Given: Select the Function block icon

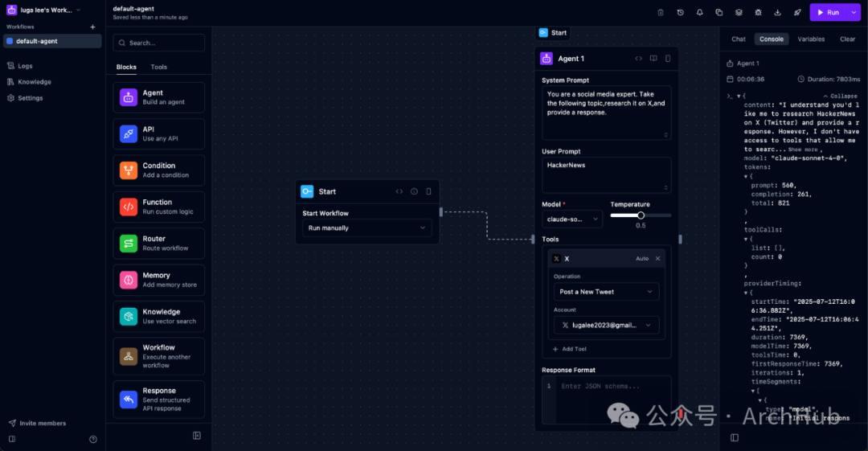Looking at the screenshot, I should pyautogui.click(x=129, y=207).
